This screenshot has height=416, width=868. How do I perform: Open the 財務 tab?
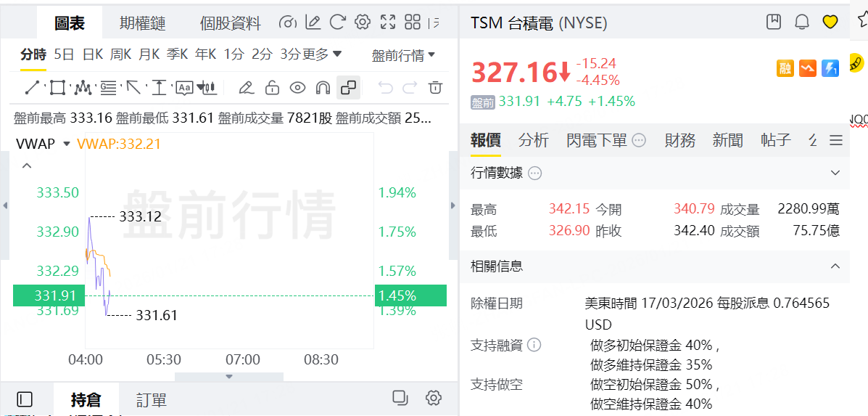tap(679, 140)
